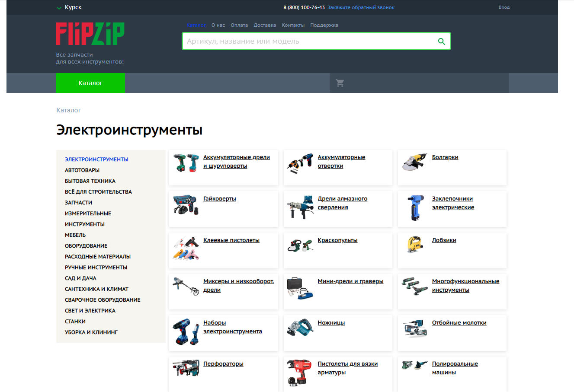Open Аккумуляторные дрели и шуруповерты link
Viewport: 574px width, 392px height.
pyautogui.click(x=237, y=162)
